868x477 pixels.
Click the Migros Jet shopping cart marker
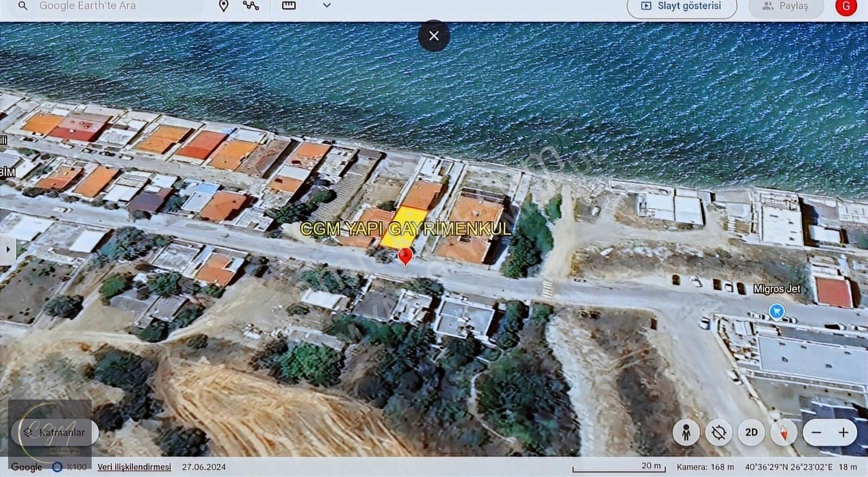pos(777,312)
